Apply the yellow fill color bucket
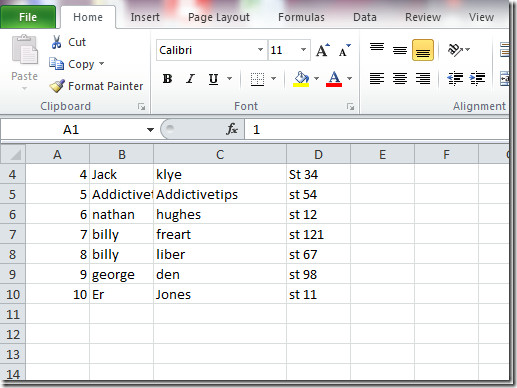The image size is (517, 388). click(301, 79)
